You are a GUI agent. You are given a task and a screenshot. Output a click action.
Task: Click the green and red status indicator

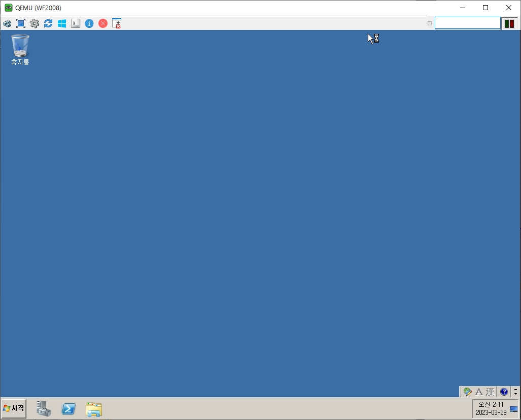click(x=509, y=24)
